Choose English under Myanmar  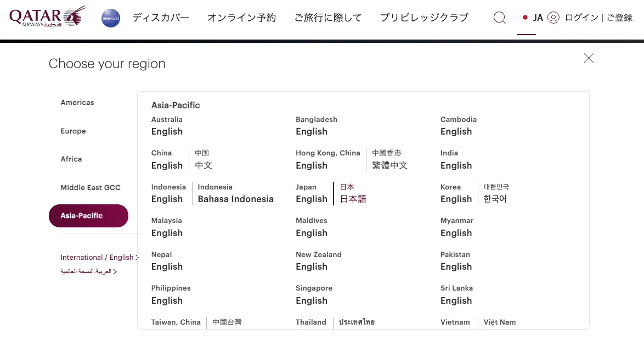pyautogui.click(x=456, y=233)
